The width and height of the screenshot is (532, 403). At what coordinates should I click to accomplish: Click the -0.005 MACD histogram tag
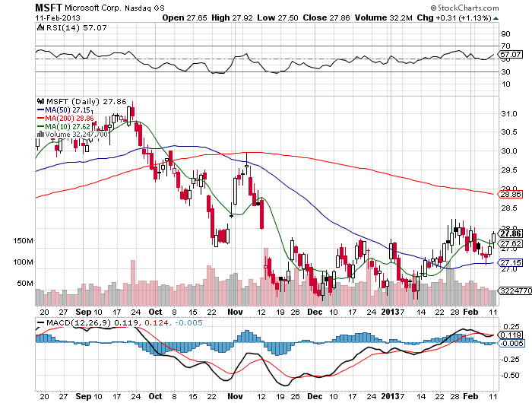[509, 342]
